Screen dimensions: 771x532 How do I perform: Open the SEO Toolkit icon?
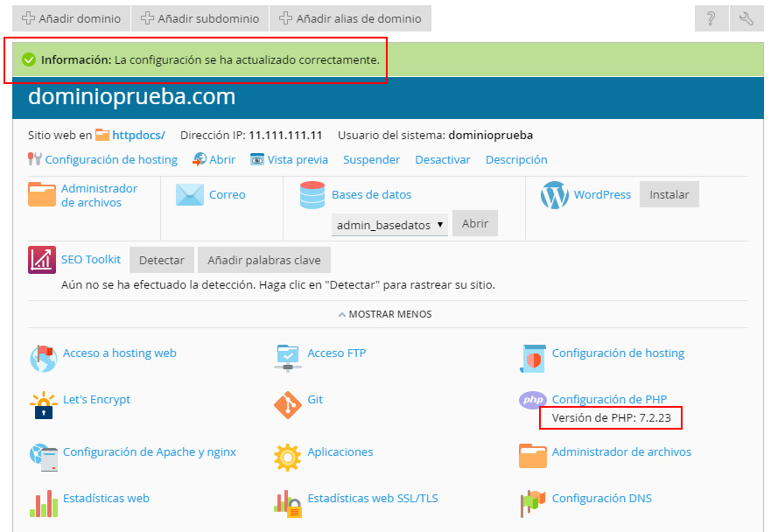(42, 260)
